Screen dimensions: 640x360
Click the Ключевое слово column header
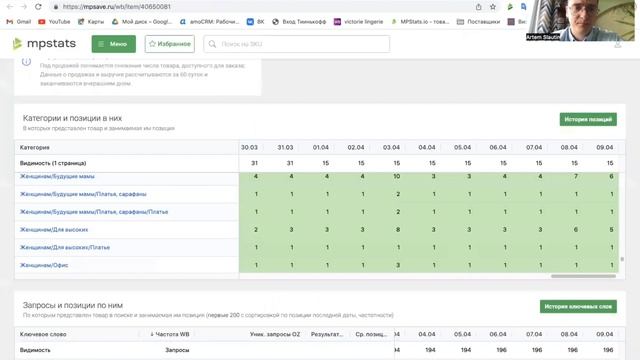coord(43,334)
